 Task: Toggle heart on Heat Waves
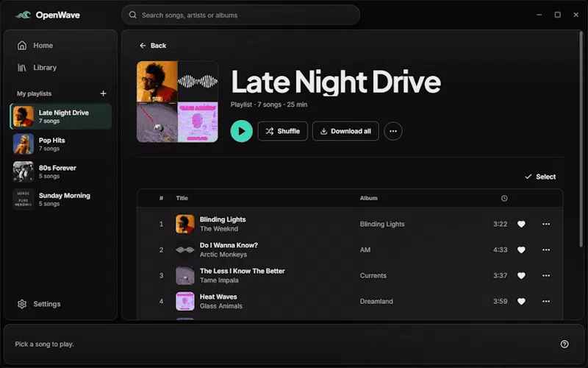521,301
